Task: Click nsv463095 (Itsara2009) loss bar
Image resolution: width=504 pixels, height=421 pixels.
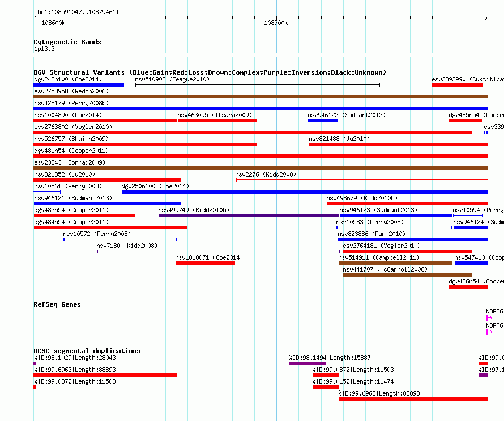Action: [217, 121]
